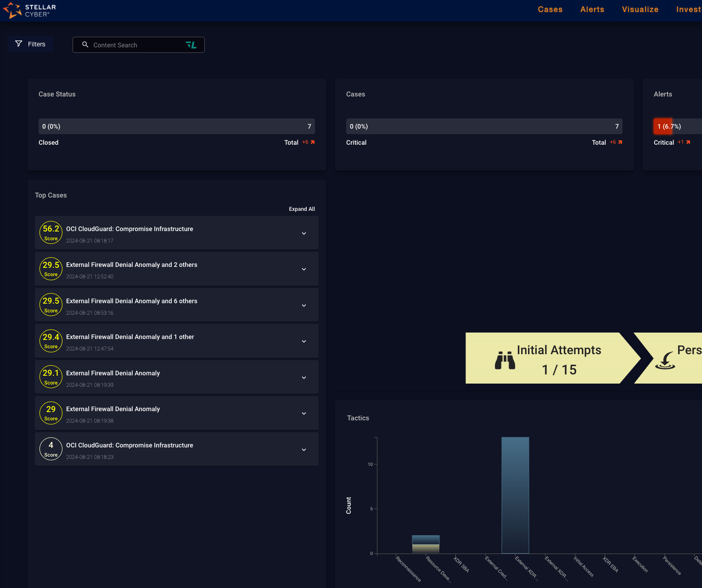Click the 56.2 score circle badge
The image size is (702, 588).
click(51, 232)
